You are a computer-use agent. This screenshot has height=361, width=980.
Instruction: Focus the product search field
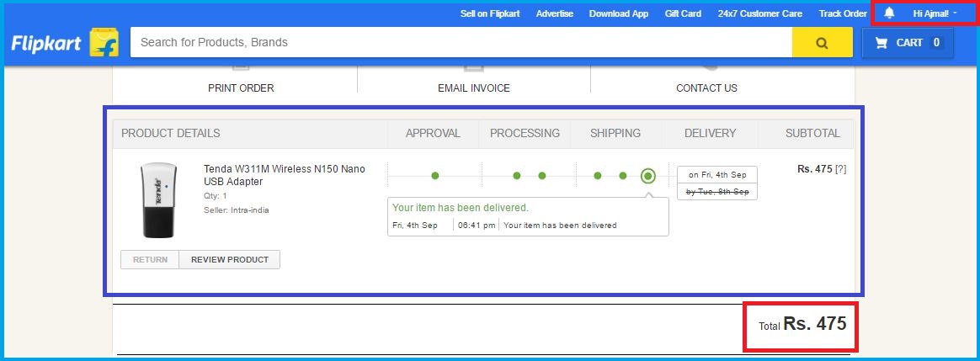point(461,42)
